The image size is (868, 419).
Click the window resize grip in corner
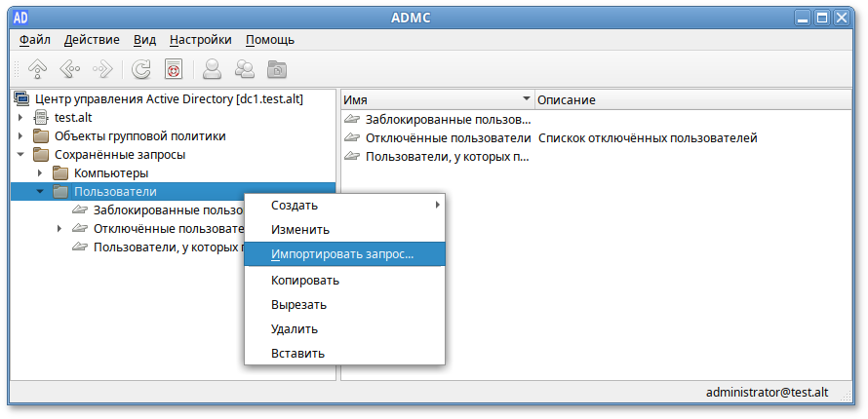click(847, 395)
